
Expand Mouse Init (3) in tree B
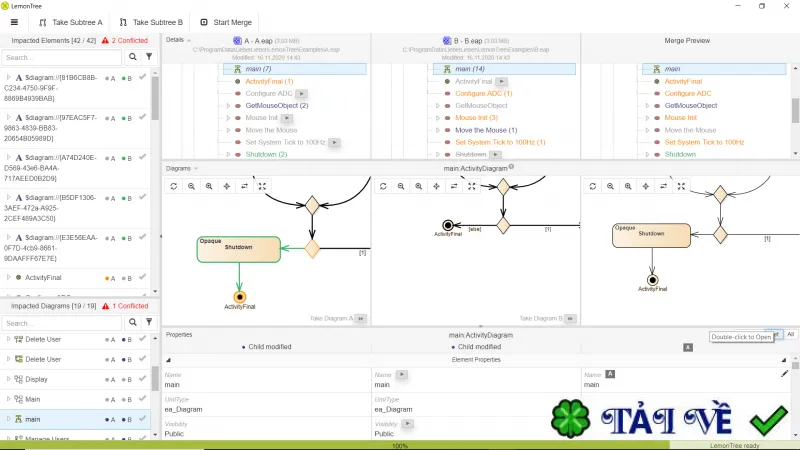point(437,118)
